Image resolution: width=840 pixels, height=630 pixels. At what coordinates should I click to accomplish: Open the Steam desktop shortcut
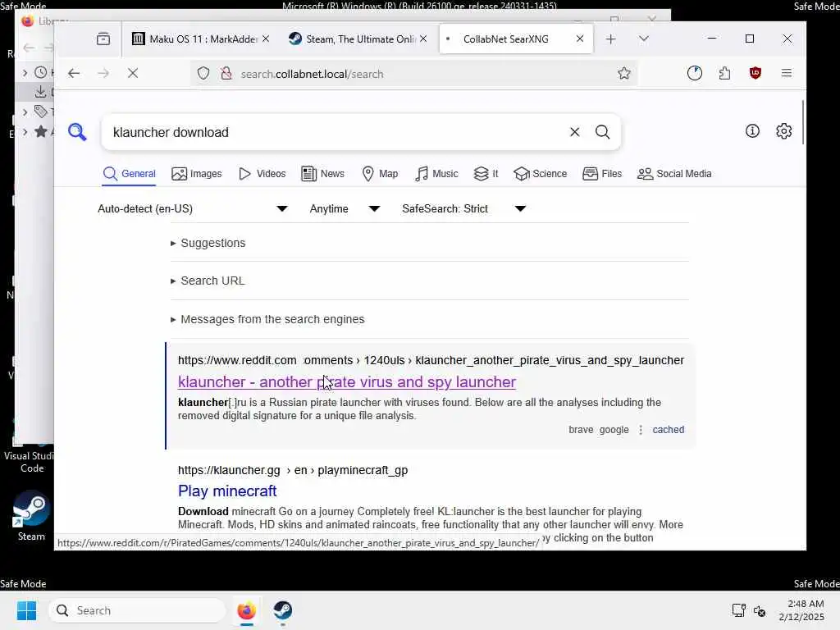31,515
